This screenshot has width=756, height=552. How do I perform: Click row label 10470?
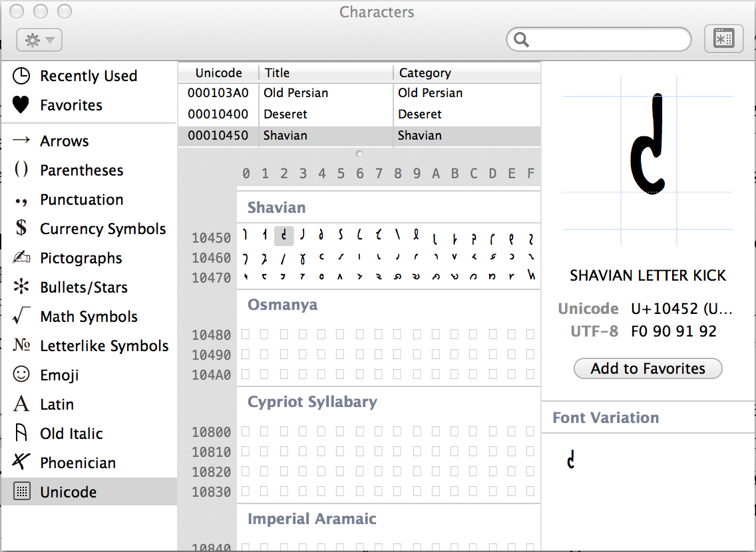pyautogui.click(x=211, y=278)
